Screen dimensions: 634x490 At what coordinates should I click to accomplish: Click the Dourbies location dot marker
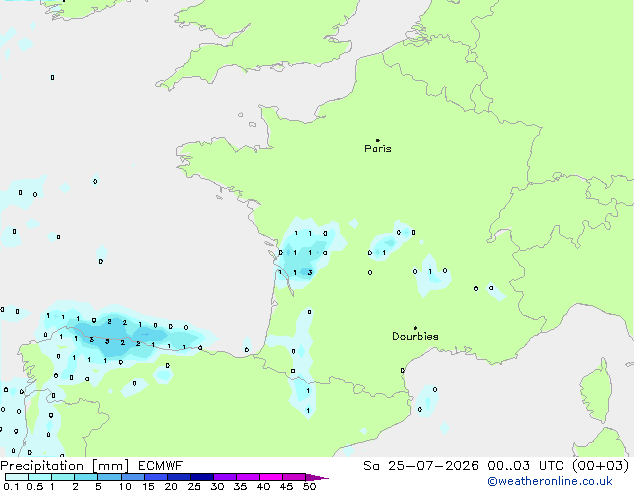tap(415, 328)
